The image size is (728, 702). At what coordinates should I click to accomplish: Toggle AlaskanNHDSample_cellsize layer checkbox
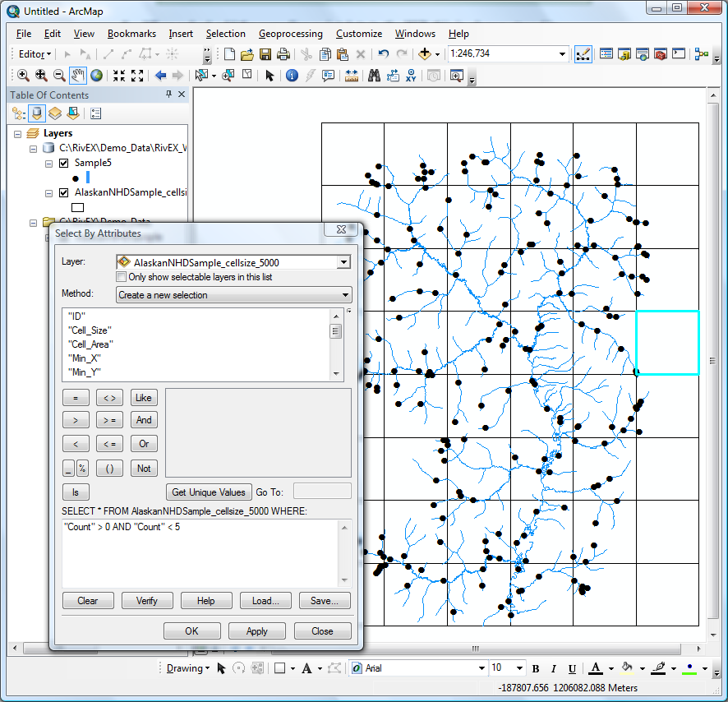pos(63,193)
